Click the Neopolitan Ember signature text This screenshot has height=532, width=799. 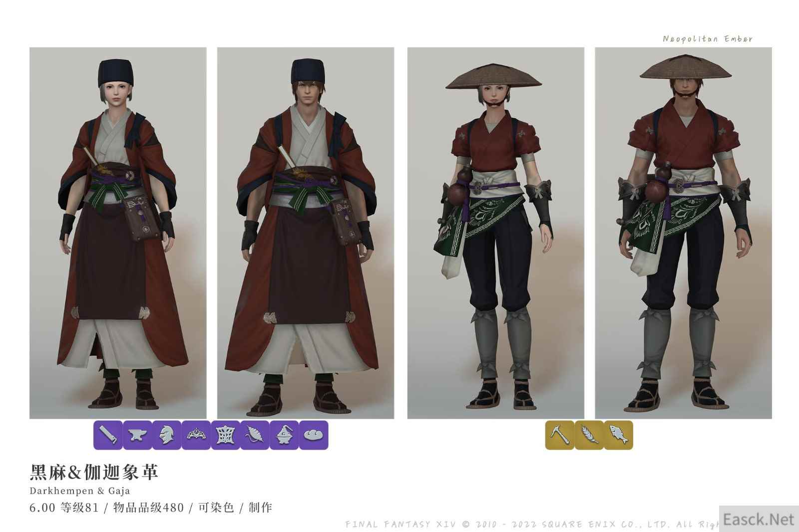[x=708, y=38]
